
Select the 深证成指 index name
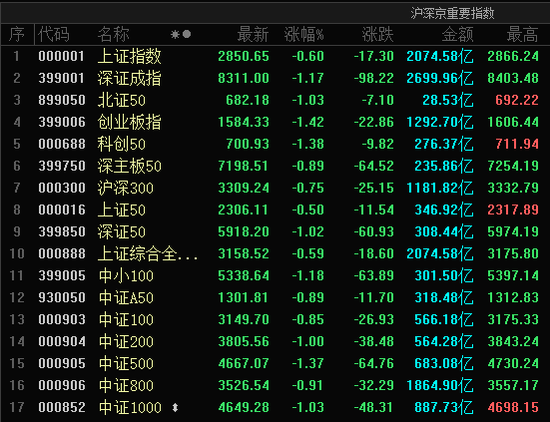129,78
